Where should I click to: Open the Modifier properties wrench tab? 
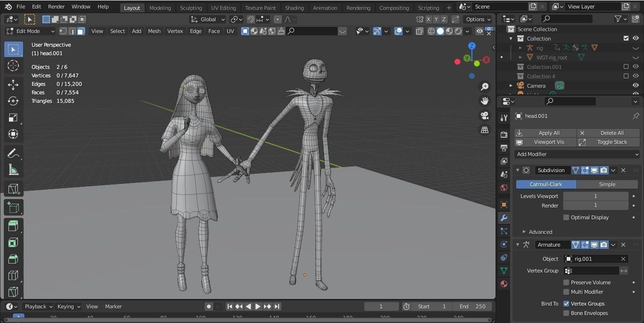click(x=504, y=218)
